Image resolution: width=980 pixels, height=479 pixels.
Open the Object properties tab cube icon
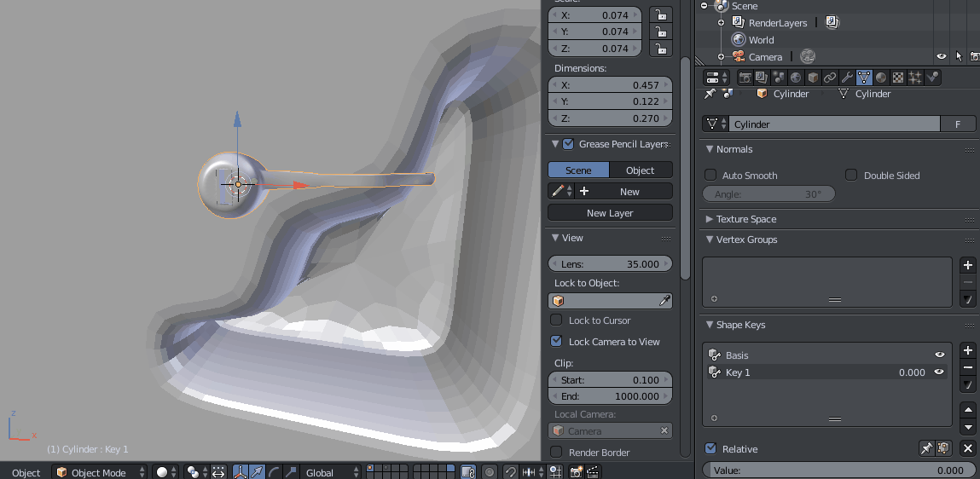tap(813, 78)
